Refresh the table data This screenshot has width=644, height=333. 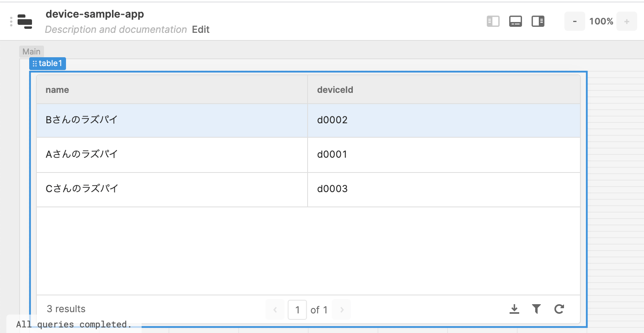559,309
